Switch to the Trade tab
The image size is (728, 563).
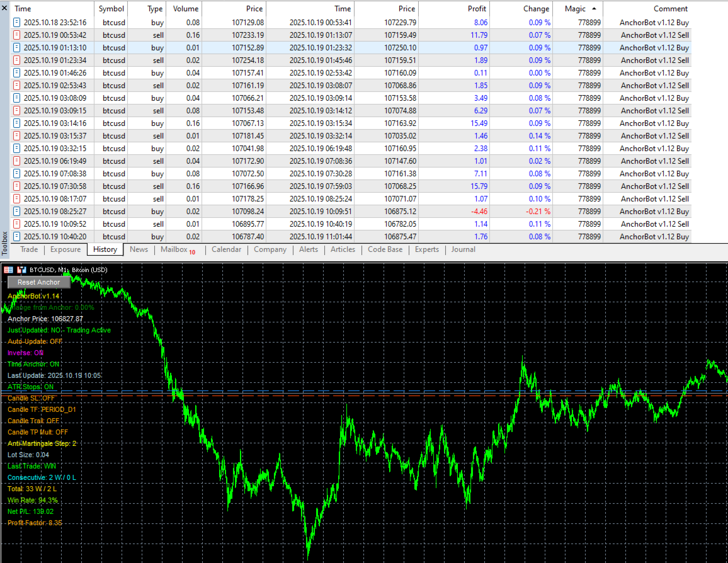coord(29,249)
